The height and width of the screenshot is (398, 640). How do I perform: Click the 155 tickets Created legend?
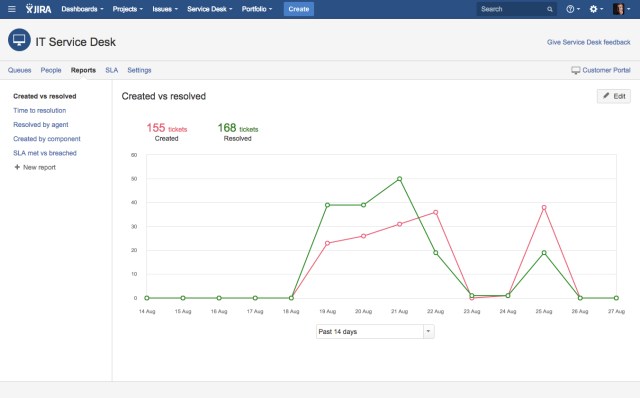pyautogui.click(x=167, y=132)
